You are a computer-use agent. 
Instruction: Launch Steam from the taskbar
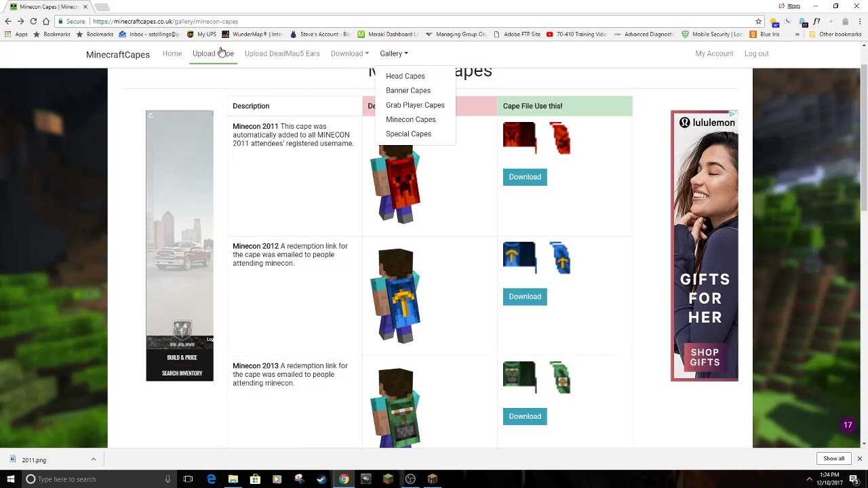point(321,479)
